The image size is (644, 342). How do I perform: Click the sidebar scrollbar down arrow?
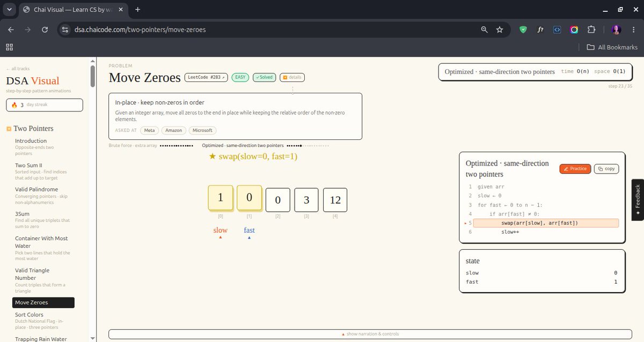pos(93,338)
